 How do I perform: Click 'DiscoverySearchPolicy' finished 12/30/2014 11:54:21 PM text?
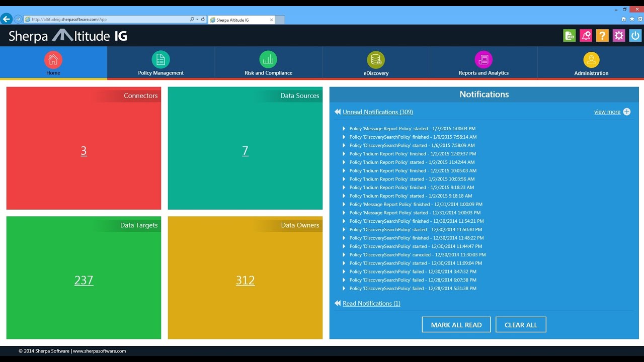(x=417, y=221)
